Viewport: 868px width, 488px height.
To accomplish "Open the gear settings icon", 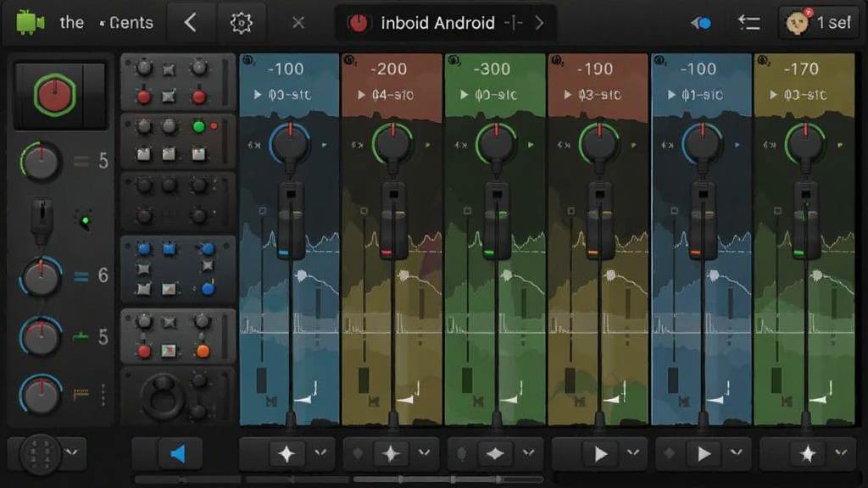I will tap(242, 23).
